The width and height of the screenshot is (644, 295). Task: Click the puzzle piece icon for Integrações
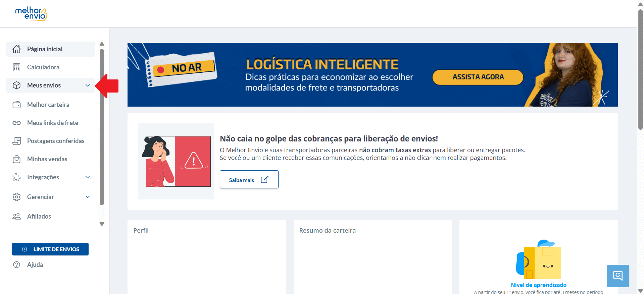[16, 177]
